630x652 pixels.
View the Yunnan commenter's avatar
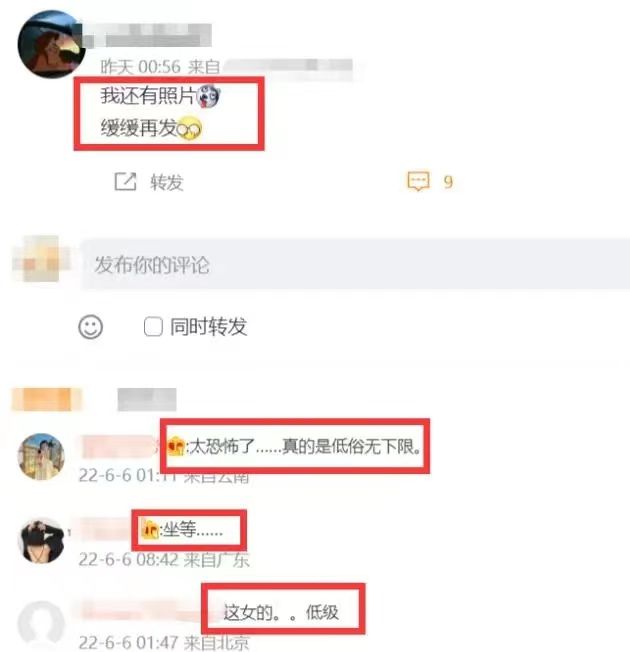[x=41, y=457]
